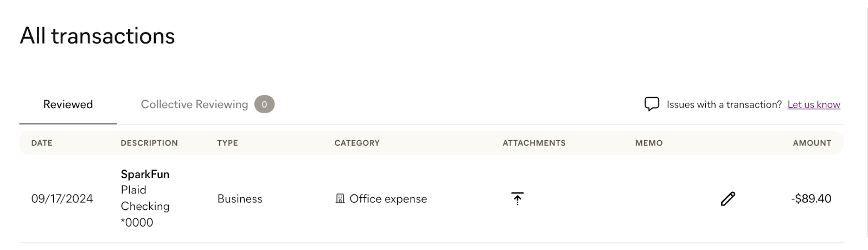Click the Collective Reviewing count badge
Image resolution: width=868 pixels, height=250 pixels.
(x=264, y=104)
